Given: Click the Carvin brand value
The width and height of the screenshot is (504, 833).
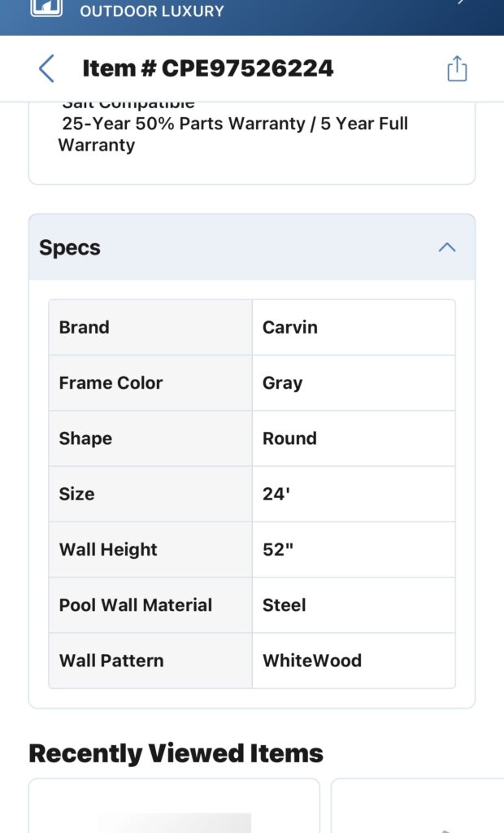Looking at the screenshot, I should (x=290, y=327).
